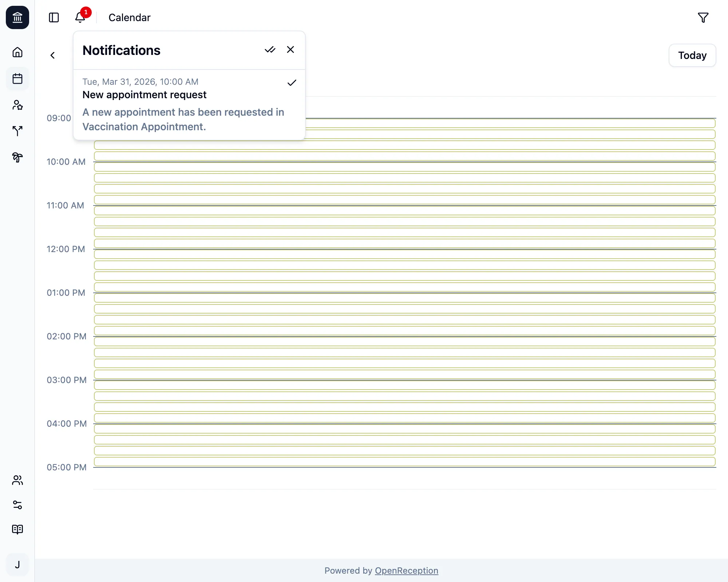Open the filter options in the top right
This screenshot has width=728, height=582.
pyautogui.click(x=703, y=17)
